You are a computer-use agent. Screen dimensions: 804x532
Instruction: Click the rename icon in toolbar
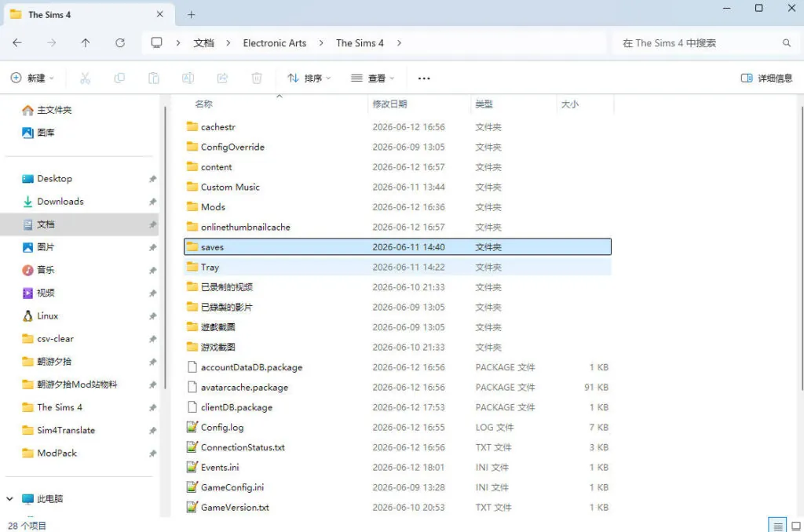coord(188,78)
